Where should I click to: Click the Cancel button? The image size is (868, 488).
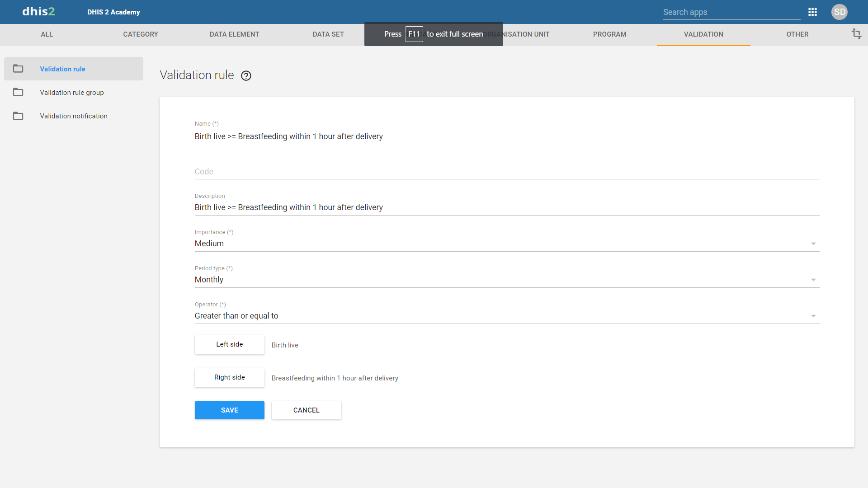[306, 410]
